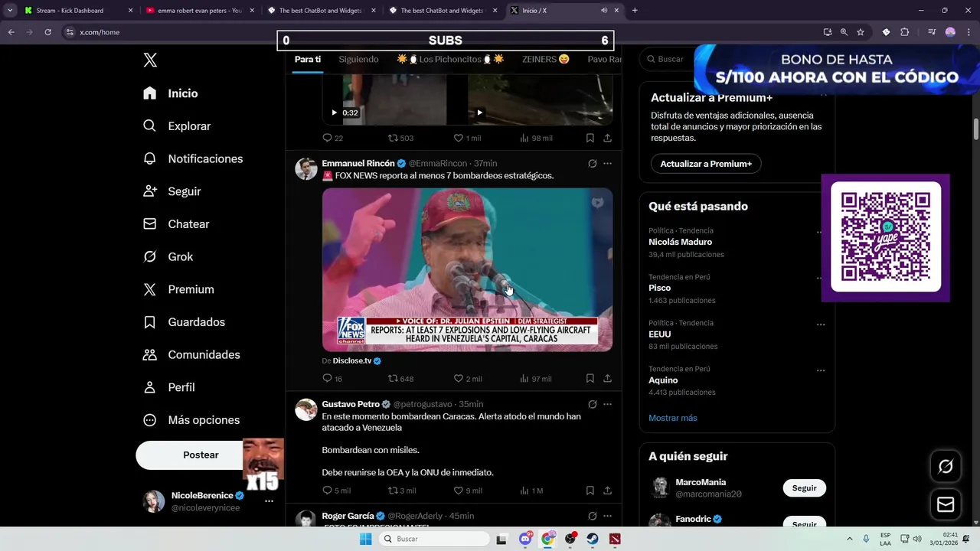Bookmark Emmanuel Rincón's post
980x551 pixels.
[x=590, y=378]
